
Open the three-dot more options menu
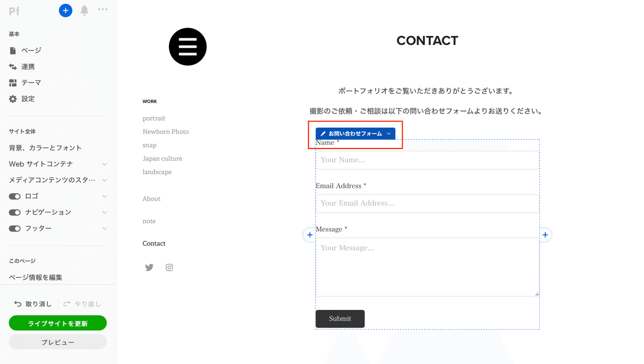(103, 10)
